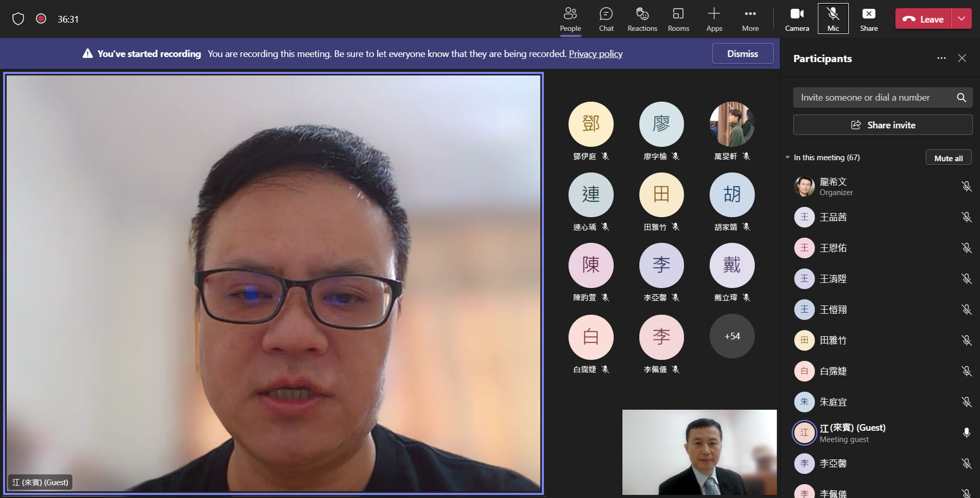Click the 江 (來賓) (Guest) name label on video
Viewport: 980px width, 498px height.
[41, 483]
